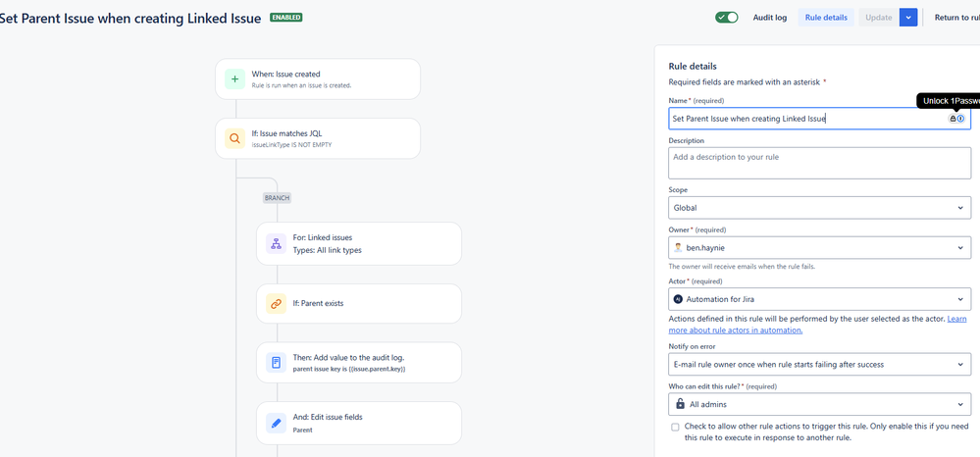
Task: Open the Owner dropdown
Action: click(819, 247)
